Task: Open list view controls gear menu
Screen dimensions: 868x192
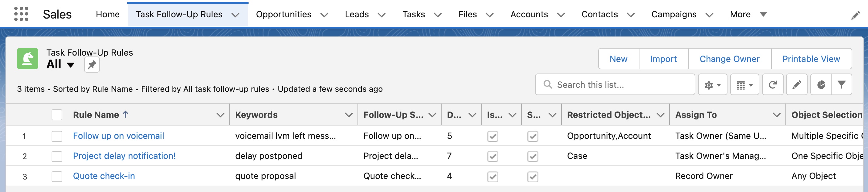Action: (x=712, y=85)
